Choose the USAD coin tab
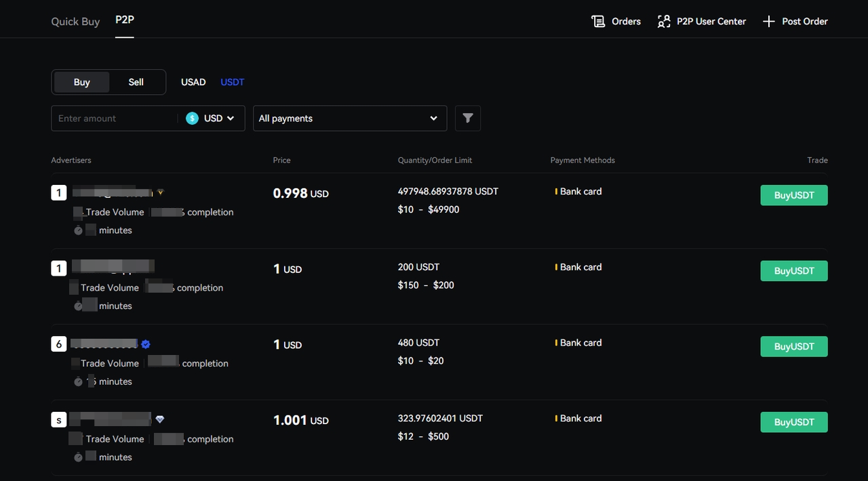This screenshot has height=481, width=868. (193, 82)
